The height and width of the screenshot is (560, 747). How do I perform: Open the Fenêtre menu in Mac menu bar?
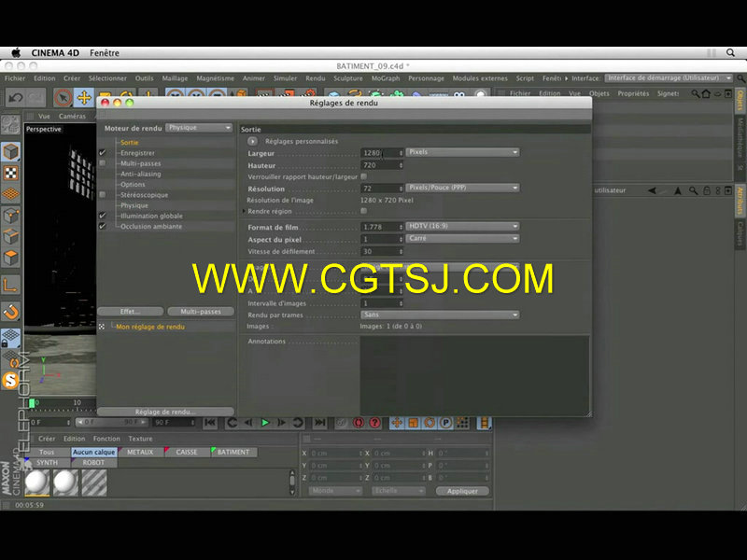pyautogui.click(x=105, y=53)
